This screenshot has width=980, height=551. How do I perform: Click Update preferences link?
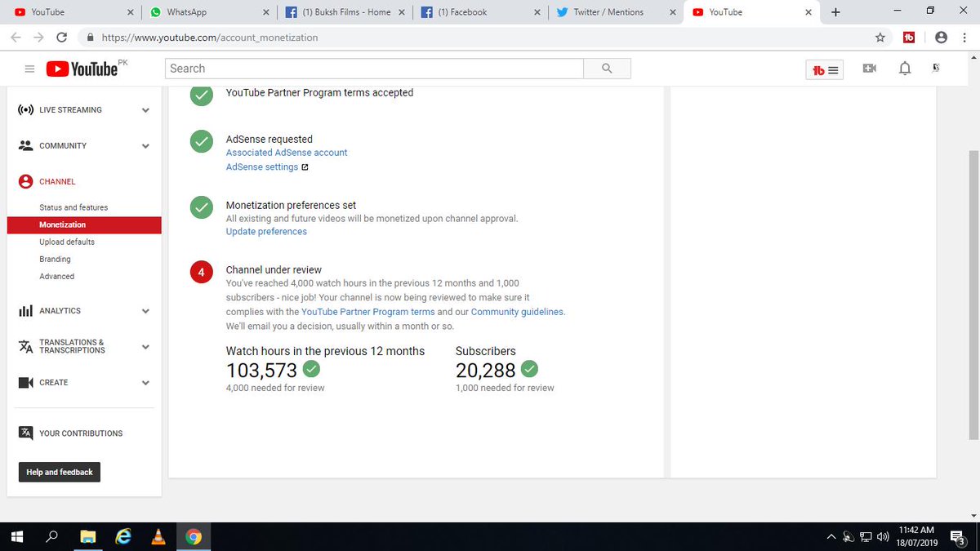266,232
